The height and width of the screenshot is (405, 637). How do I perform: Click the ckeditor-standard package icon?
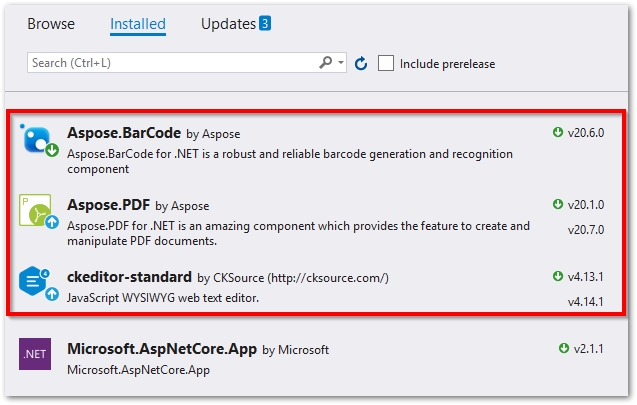(x=38, y=283)
